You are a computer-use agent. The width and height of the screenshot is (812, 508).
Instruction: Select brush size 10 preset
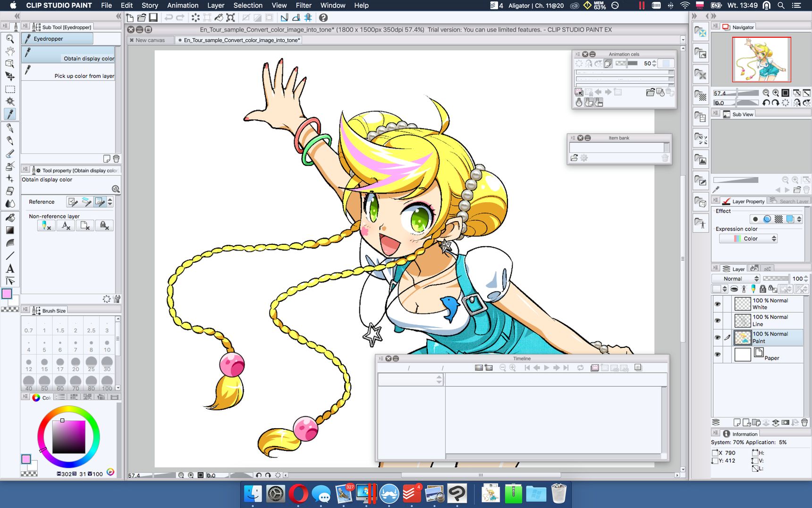pos(107,346)
